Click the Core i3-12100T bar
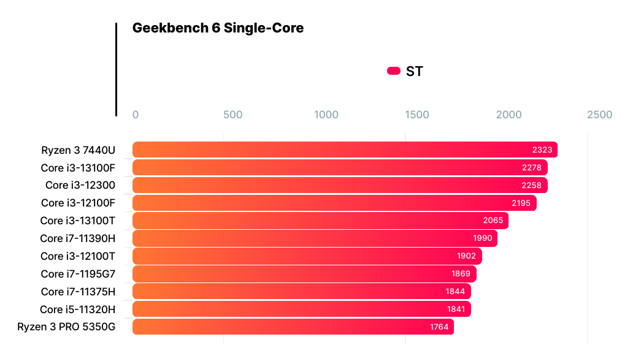Viewport: 641px width, 364px height. click(307, 256)
